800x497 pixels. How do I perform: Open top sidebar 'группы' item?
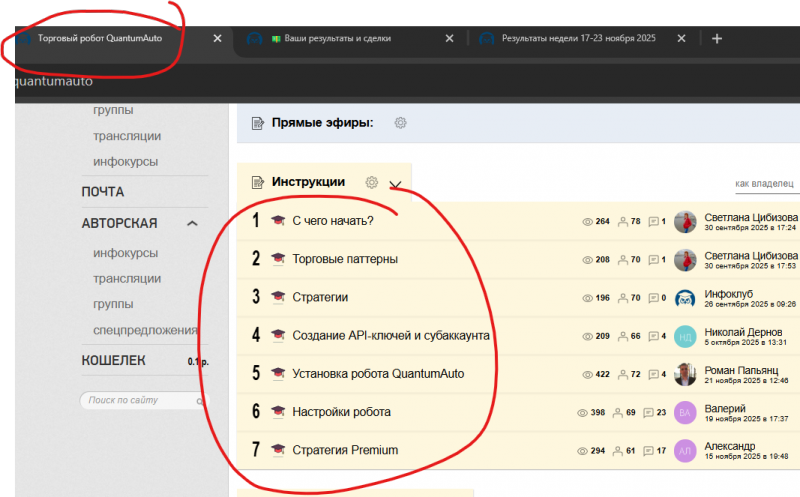tap(113, 110)
